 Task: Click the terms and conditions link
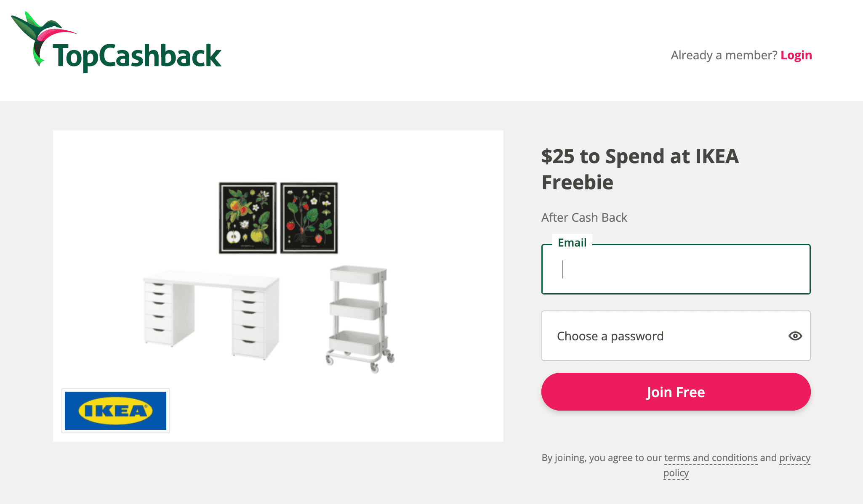pyautogui.click(x=711, y=458)
